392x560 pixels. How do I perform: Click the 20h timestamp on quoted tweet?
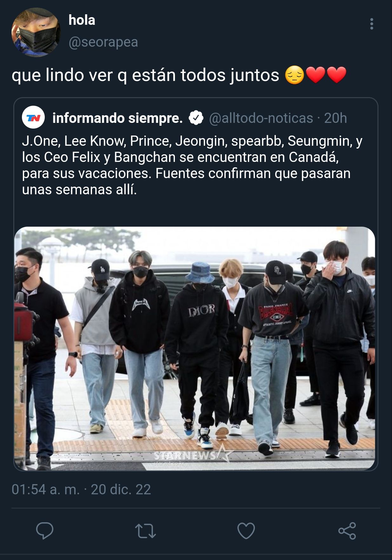point(336,118)
